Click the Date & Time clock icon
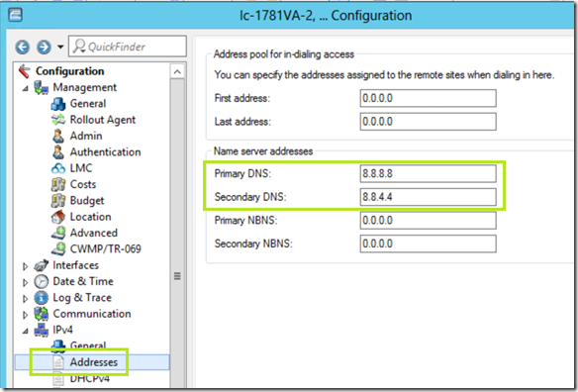The height and width of the screenshot is (392, 578). coord(42,281)
